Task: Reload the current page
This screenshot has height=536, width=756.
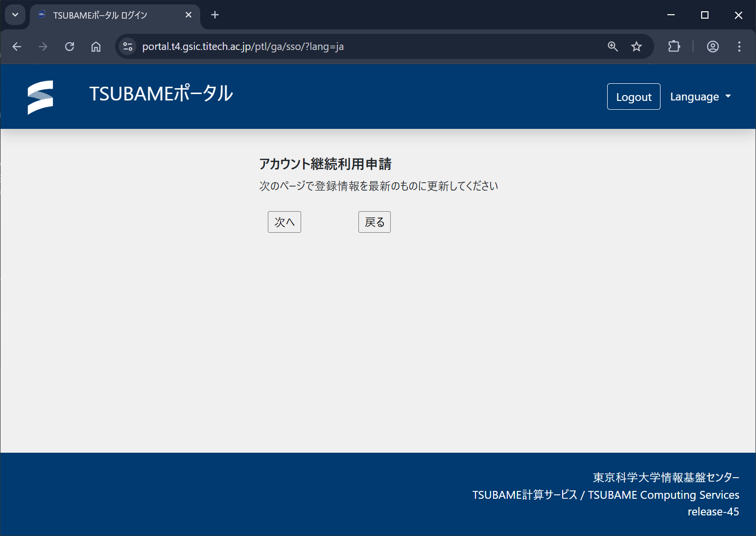Action: [70, 47]
